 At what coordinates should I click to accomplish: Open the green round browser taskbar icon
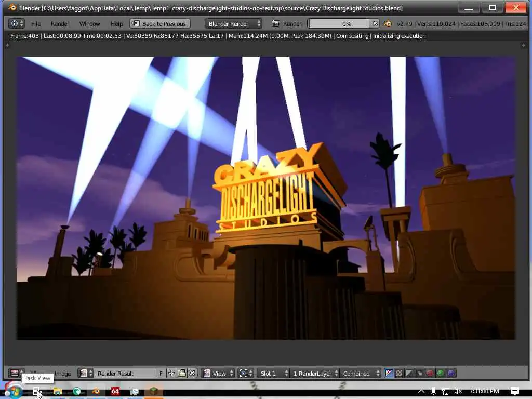coord(77,392)
